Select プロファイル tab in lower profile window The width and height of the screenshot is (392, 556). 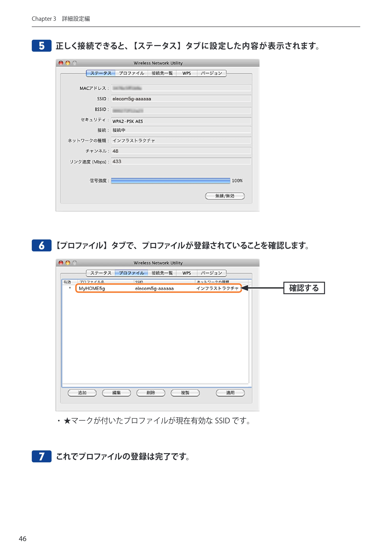[131, 273]
